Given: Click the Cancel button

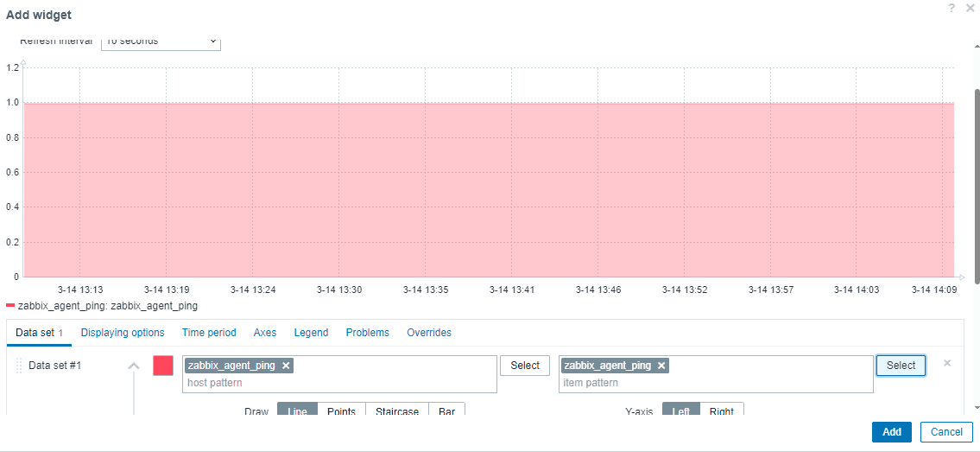Looking at the screenshot, I should (946, 432).
